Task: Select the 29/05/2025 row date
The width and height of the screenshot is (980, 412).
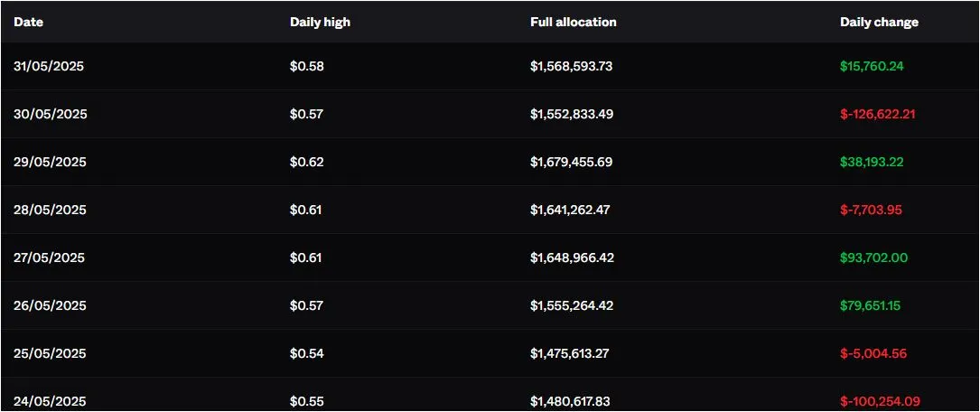Action: 50,163
